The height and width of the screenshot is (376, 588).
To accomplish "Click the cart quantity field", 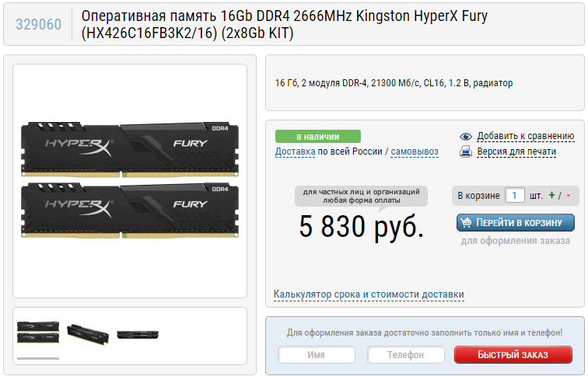I will (x=515, y=196).
